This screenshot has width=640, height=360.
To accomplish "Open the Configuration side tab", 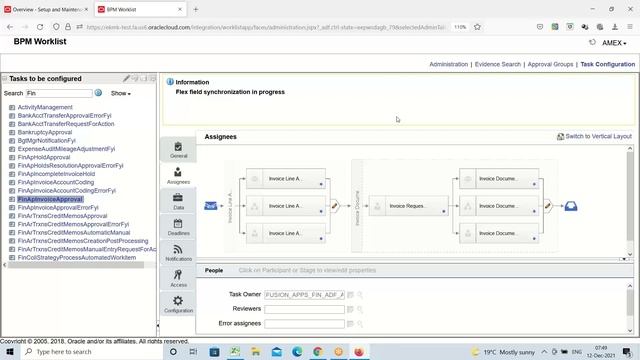I will tap(178, 304).
